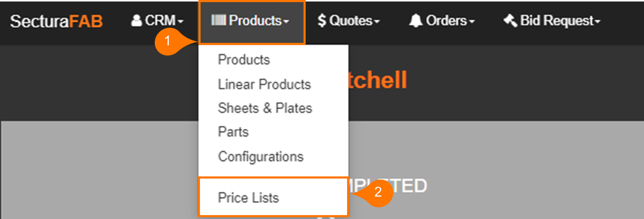Viewport: 644px width, 219px height.
Task: Open the Quotes dropdown caret
Action: coord(377,22)
